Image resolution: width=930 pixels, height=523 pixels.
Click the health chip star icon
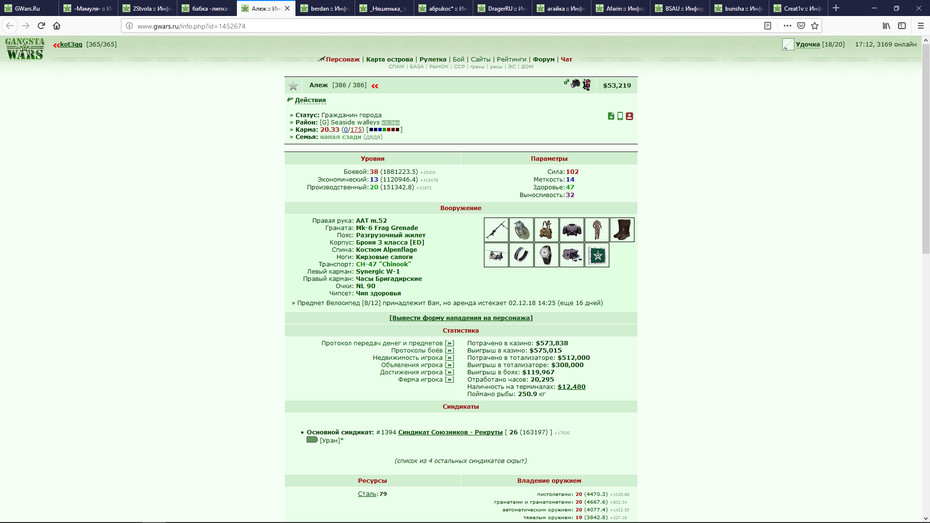point(597,255)
